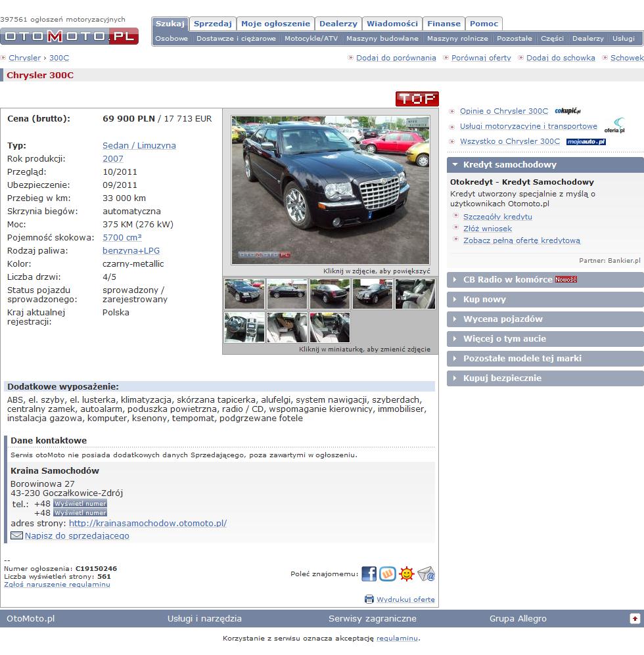Click the 5700 cm³ engine link
This screenshot has height=655, width=644.
pos(122,237)
